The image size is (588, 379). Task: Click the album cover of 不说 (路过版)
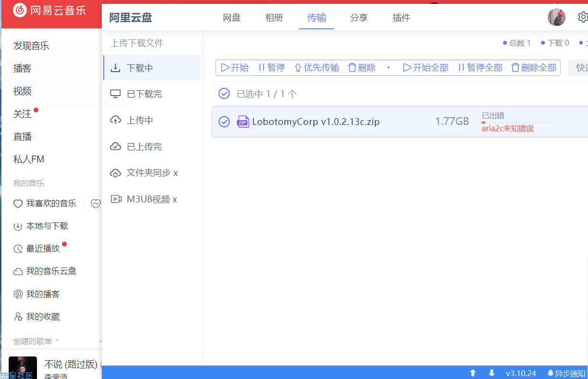[x=23, y=367]
